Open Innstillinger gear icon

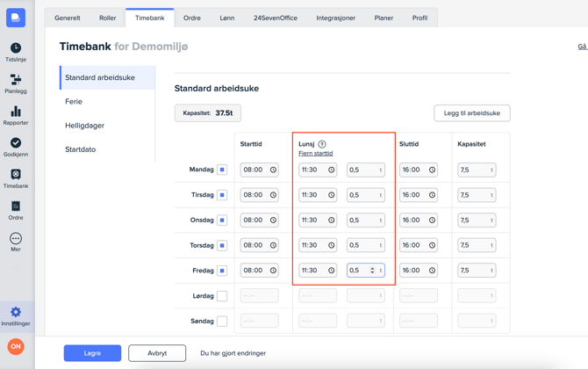(16, 315)
